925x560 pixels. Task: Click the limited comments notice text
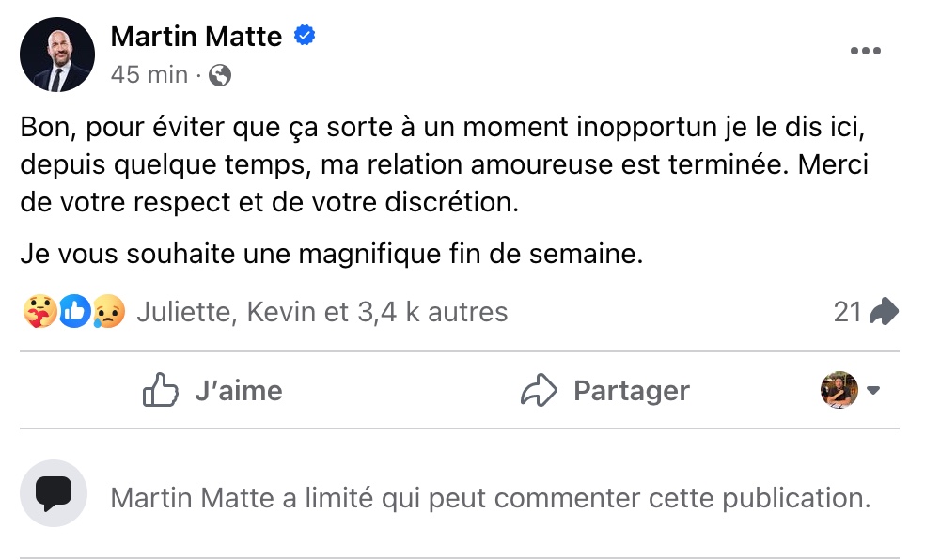pos(491,497)
